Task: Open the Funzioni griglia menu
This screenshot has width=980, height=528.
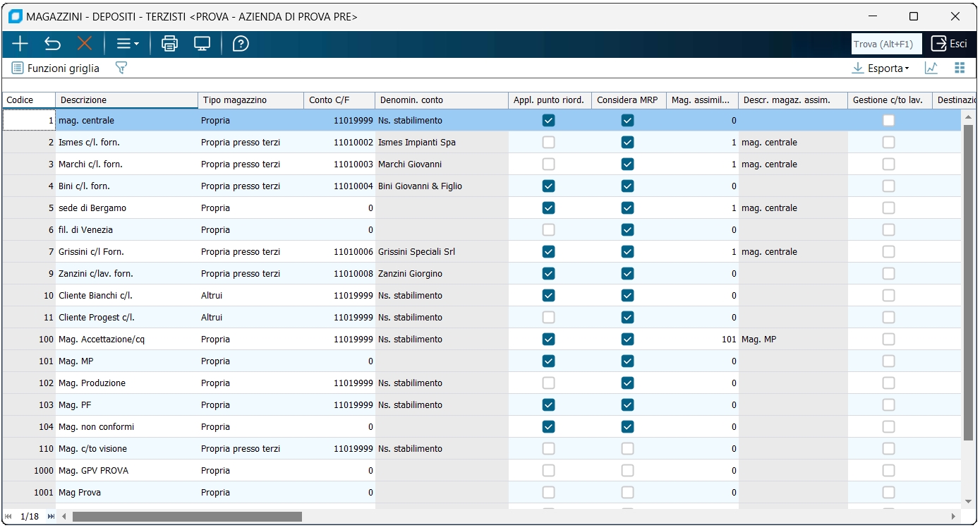Action: coord(56,68)
